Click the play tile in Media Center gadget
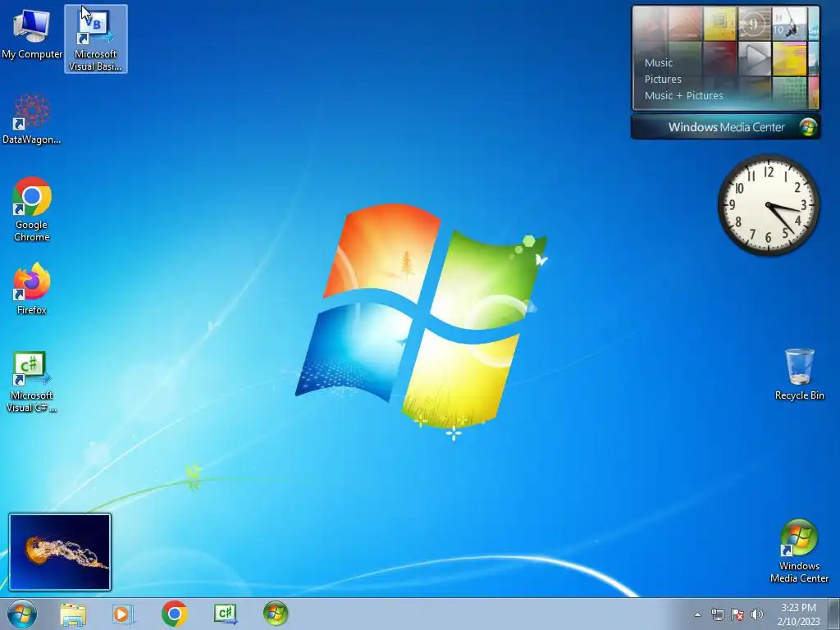840x630 pixels. click(755, 57)
